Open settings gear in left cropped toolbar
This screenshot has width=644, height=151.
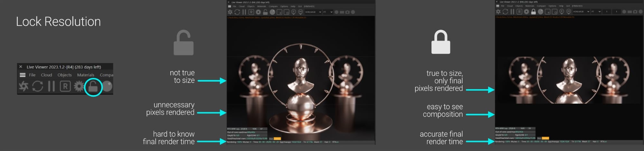click(x=79, y=86)
